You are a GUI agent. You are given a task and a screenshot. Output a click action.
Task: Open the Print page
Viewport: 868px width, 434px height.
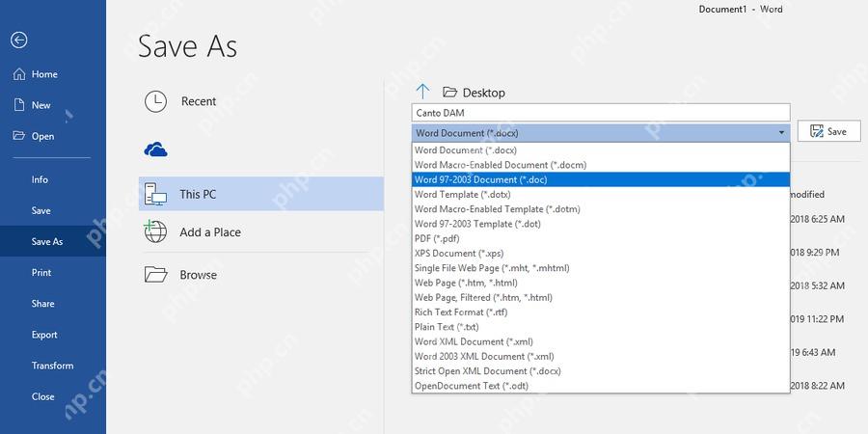coord(41,273)
